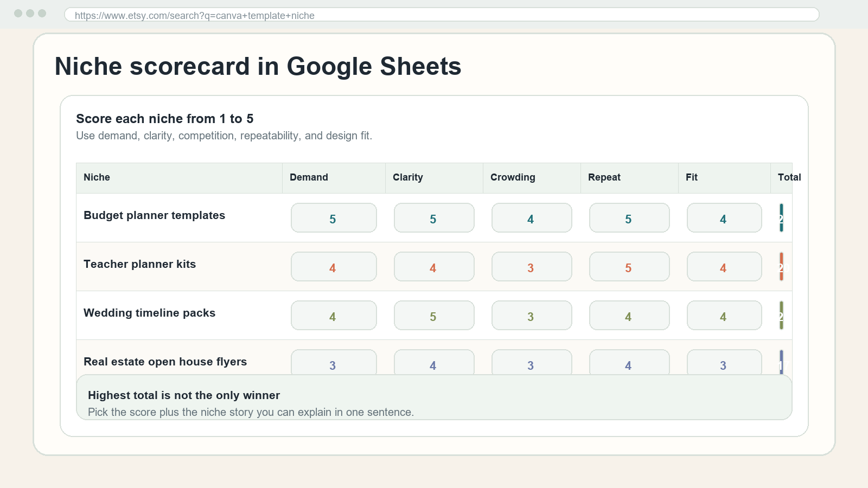Select Real estate flyers Repeat score
Viewport: 868px width, 488px height.
[629, 362]
